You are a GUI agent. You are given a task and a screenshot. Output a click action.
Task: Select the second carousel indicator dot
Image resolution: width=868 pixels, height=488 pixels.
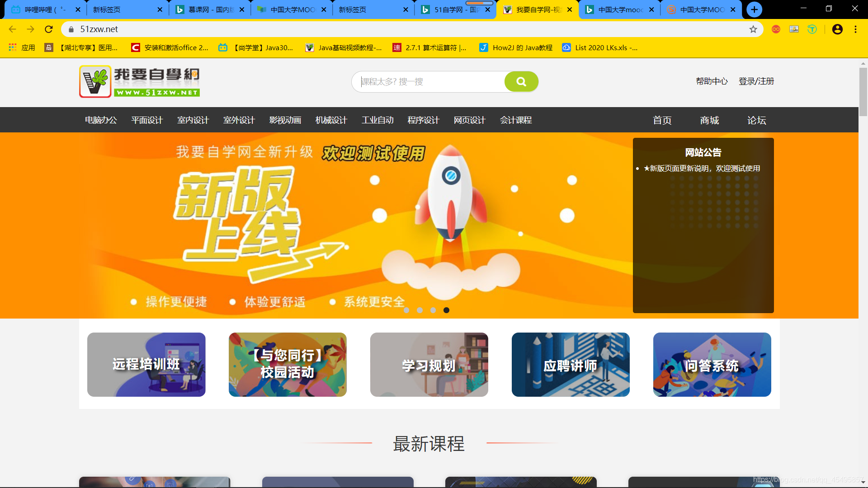tap(420, 310)
